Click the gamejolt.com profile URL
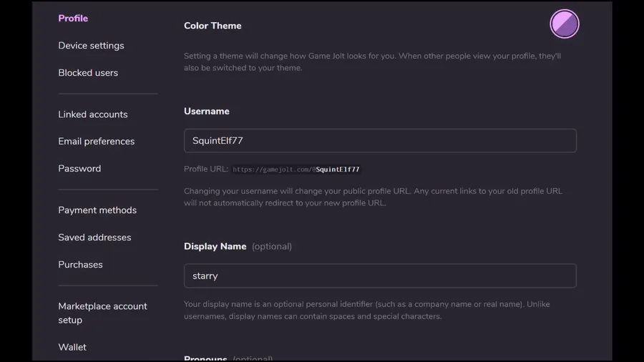 pos(296,170)
